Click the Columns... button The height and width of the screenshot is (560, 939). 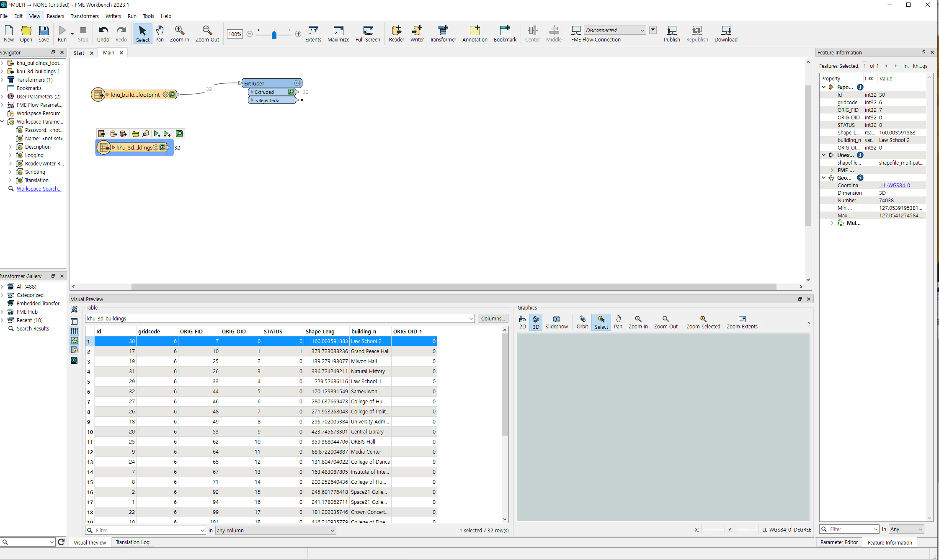click(x=493, y=318)
